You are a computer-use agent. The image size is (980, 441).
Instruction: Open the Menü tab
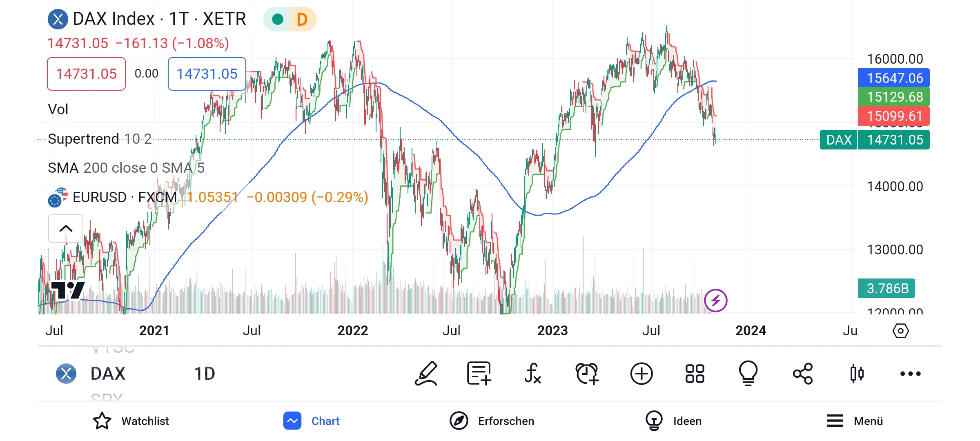[x=855, y=421]
